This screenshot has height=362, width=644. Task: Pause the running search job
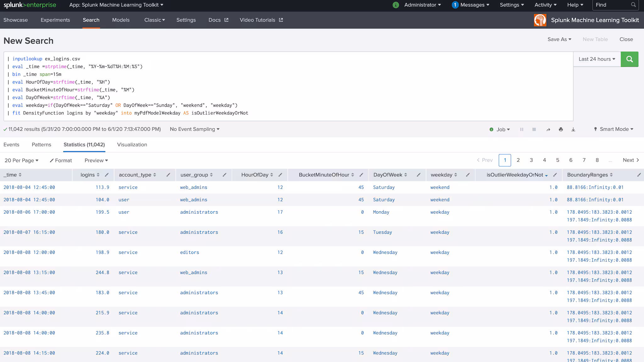(x=522, y=129)
